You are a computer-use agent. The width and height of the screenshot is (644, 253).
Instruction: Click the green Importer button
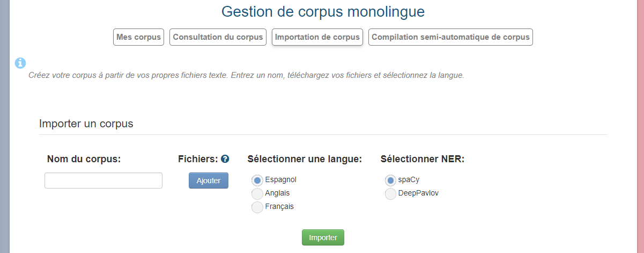323,237
